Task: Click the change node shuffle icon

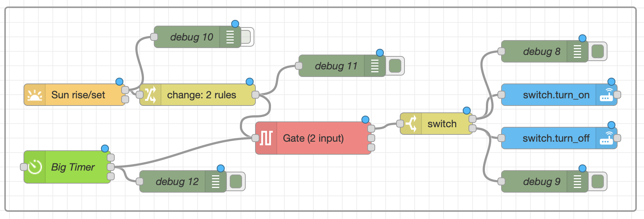Action: pyautogui.click(x=151, y=95)
